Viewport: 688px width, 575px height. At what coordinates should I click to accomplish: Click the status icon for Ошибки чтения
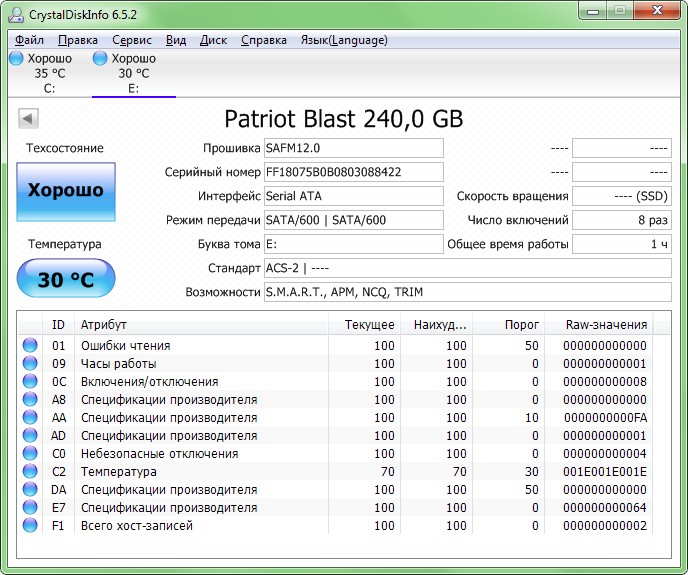(x=30, y=345)
